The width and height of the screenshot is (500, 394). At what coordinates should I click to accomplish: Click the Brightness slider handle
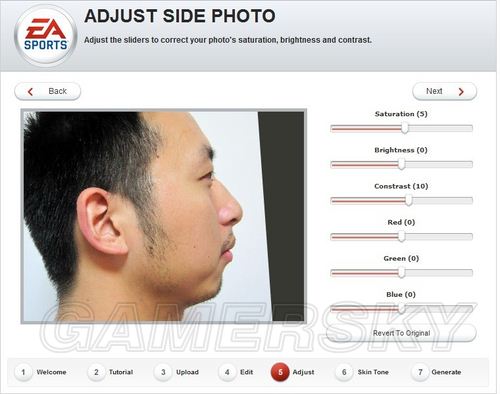coord(402,164)
